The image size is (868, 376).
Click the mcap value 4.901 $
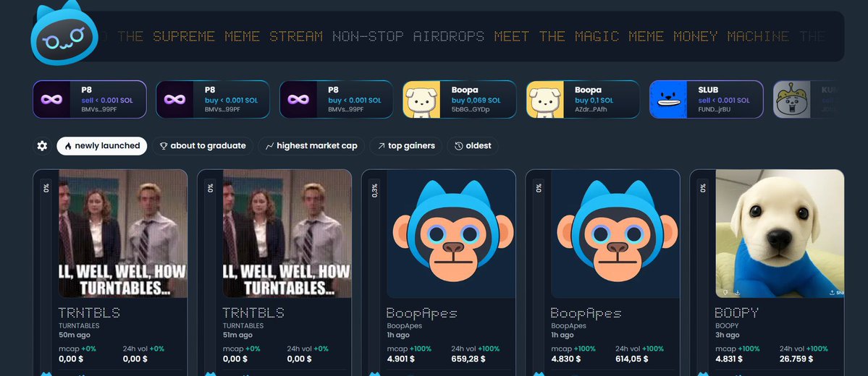pos(402,359)
